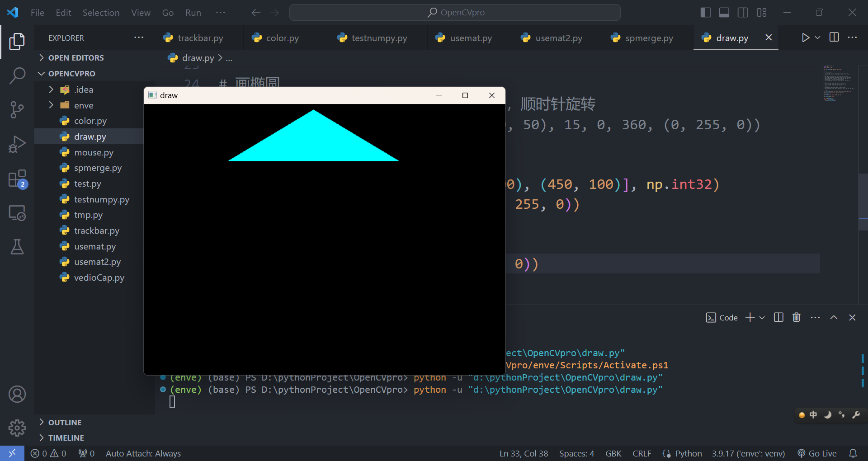
Task: Click errors and warnings count in status bar
Action: (x=48, y=453)
